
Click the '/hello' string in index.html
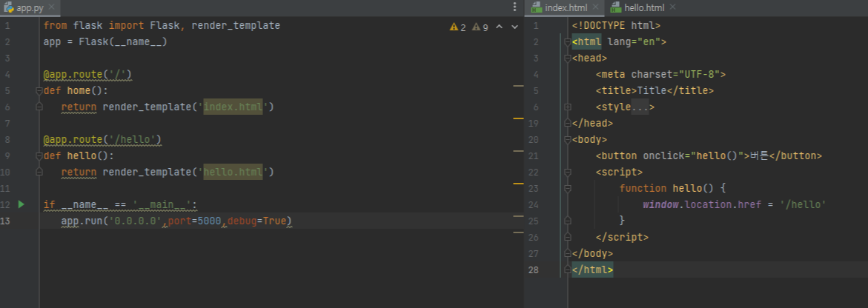[803, 204]
